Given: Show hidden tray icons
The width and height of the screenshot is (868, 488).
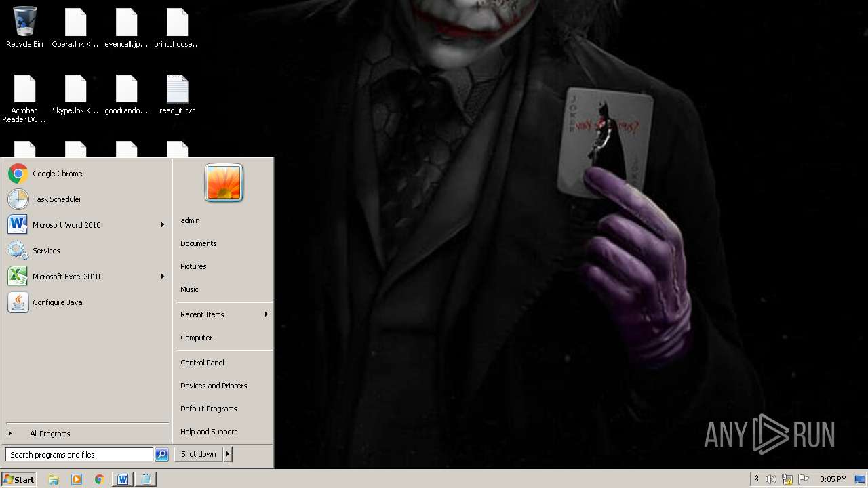Looking at the screenshot, I should (756, 479).
